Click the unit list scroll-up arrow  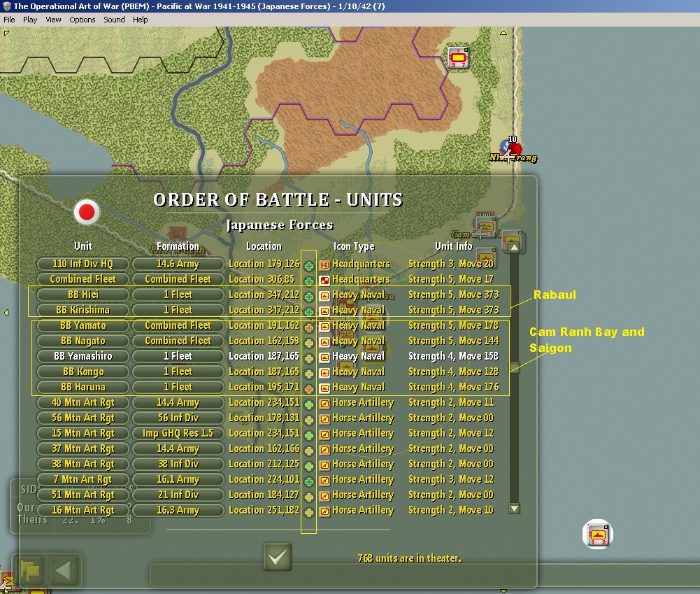514,247
